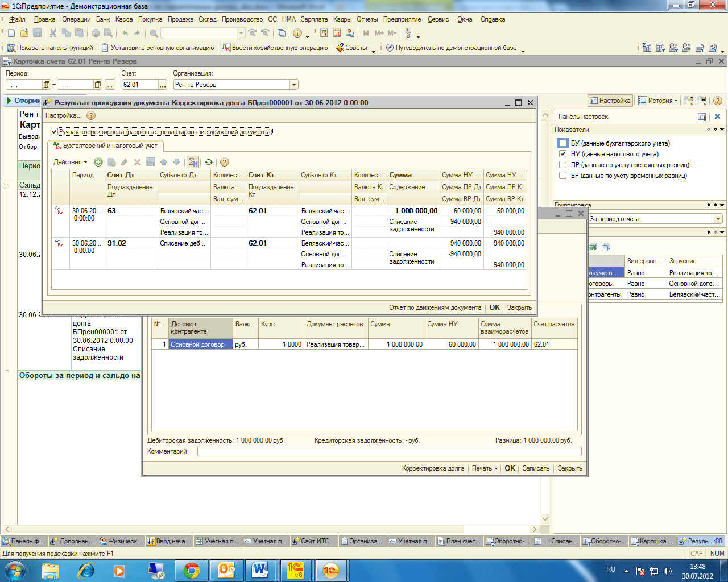
Task: Click the green add-row icon in postings toolbar
Action: [98, 162]
